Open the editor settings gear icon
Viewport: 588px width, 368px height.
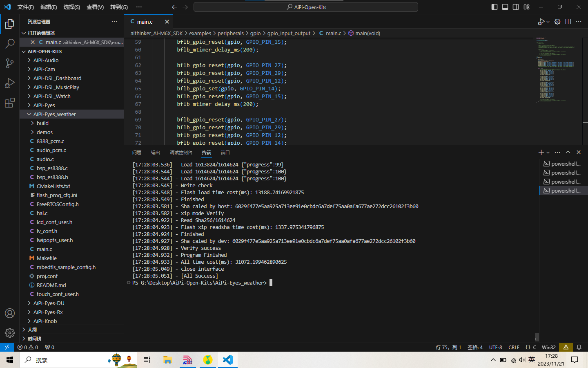coord(557,22)
